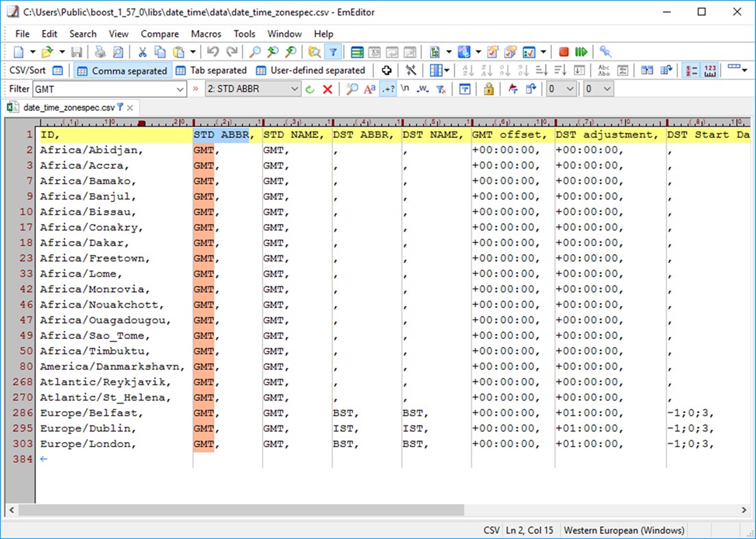This screenshot has width=756, height=539.
Task: Click the lock icon in filter toolbar
Action: pos(488,89)
